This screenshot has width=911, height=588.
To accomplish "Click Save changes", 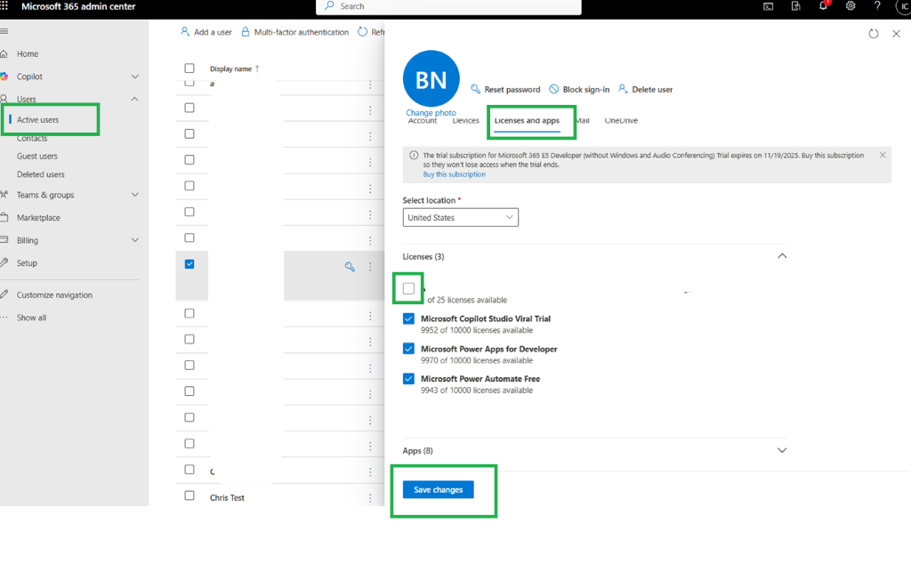I will tap(438, 490).
